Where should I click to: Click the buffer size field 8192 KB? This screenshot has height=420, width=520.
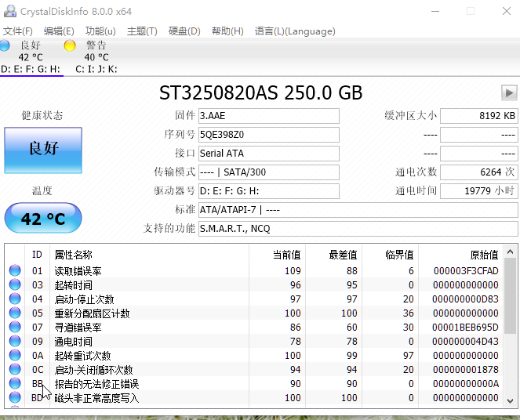[479, 116]
